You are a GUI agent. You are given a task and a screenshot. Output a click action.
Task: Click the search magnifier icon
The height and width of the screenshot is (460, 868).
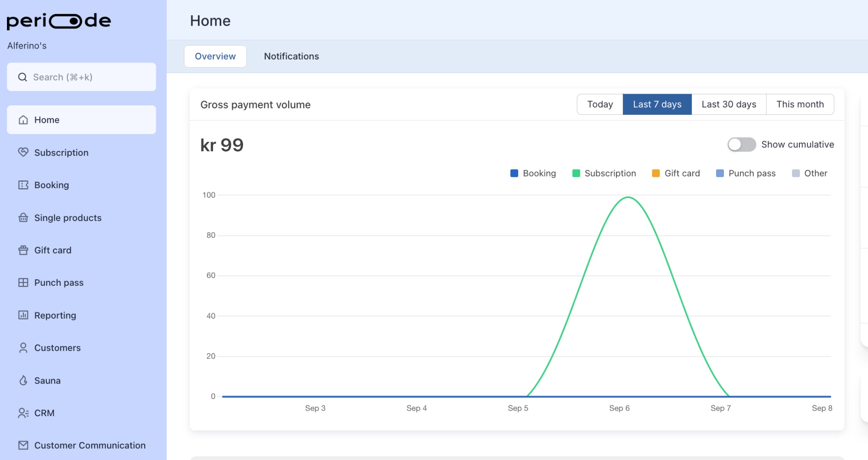[x=23, y=77]
